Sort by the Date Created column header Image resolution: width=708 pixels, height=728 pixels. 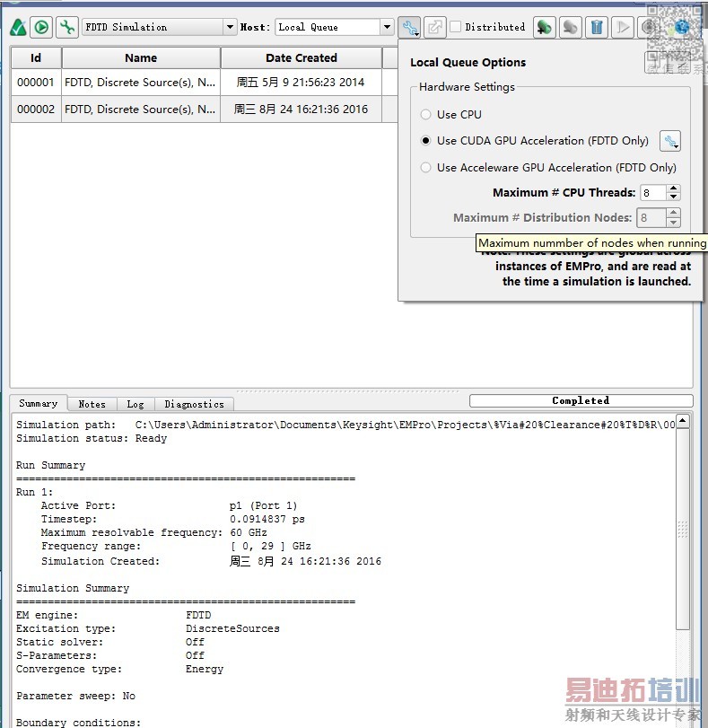click(x=302, y=58)
